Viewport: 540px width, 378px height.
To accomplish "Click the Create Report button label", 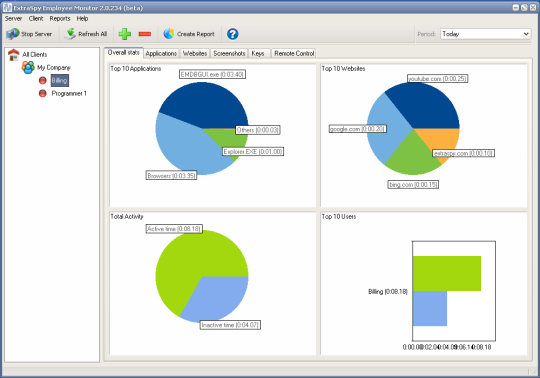I will pyautogui.click(x=196, y=34).
